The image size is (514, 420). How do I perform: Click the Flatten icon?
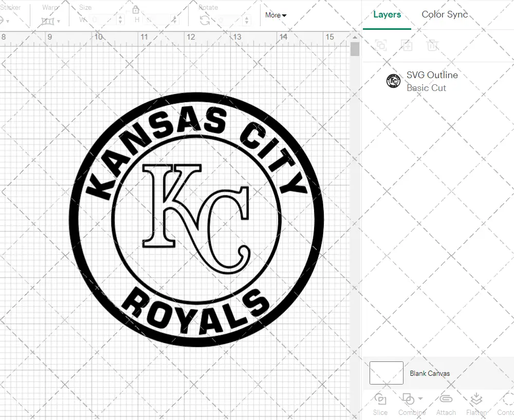[x=476, y=399]
